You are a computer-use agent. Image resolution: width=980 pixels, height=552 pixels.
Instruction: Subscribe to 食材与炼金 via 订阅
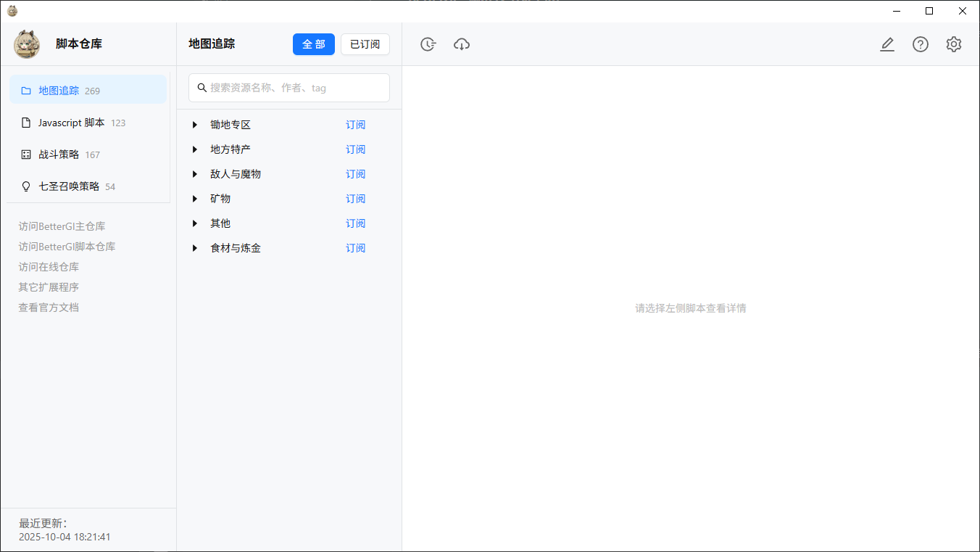coord(355,248)
